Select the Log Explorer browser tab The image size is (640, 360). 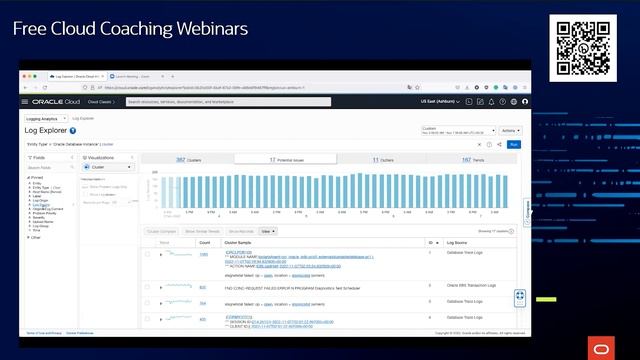(77, 76)
